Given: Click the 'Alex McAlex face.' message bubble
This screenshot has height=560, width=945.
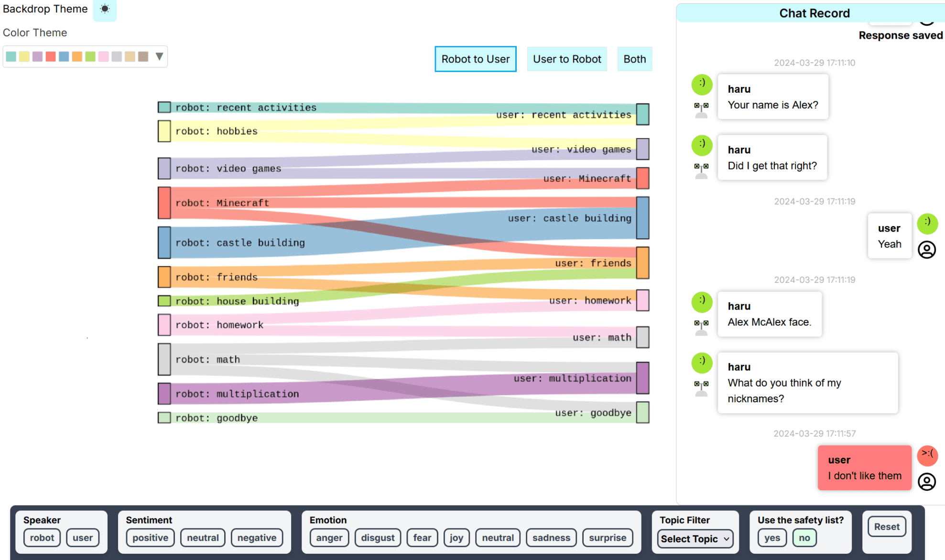Looking at the screenshot, I should coord(770,314).
